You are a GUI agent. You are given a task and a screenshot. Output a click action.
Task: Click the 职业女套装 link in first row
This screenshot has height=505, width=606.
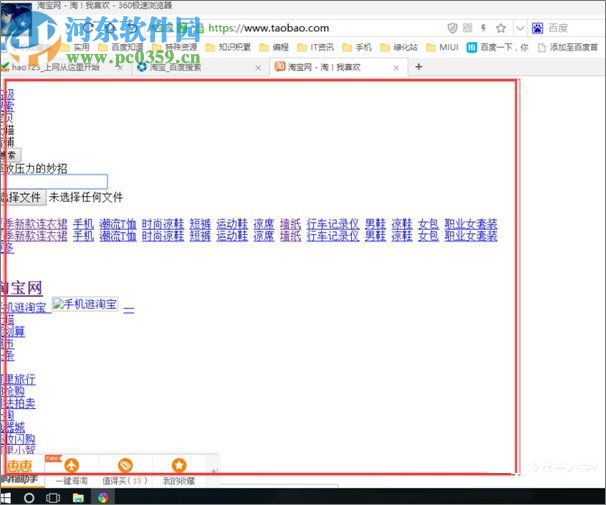click(x=470, y=224)
